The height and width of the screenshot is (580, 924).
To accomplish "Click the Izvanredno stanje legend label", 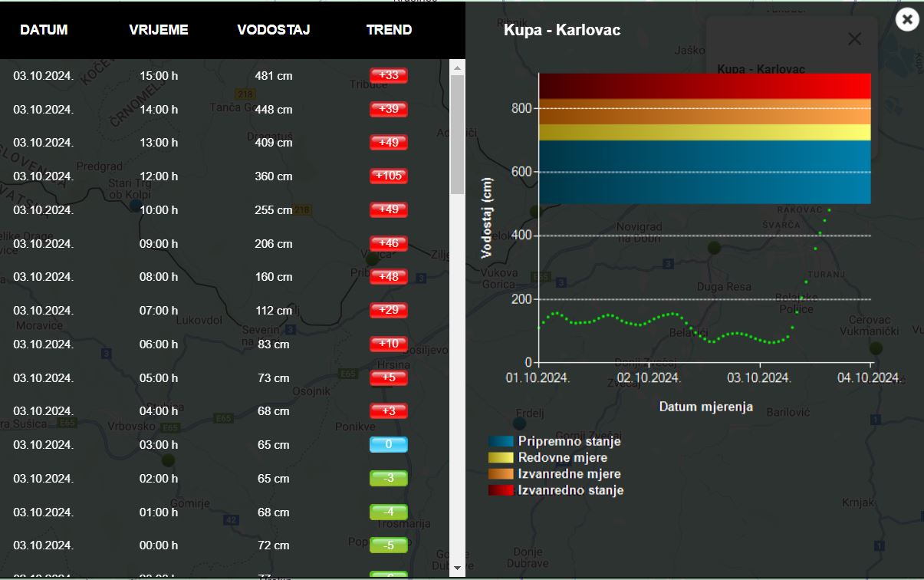I will [x=571, y=490].
